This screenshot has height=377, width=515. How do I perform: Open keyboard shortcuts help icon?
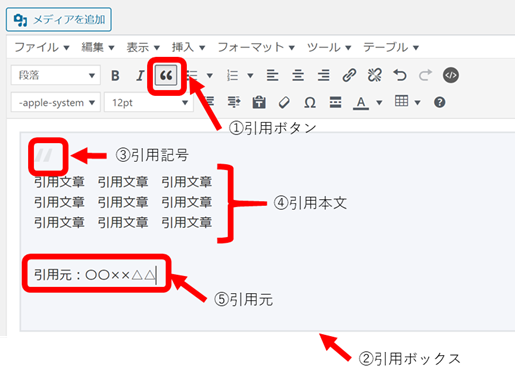tap(440, 102)
